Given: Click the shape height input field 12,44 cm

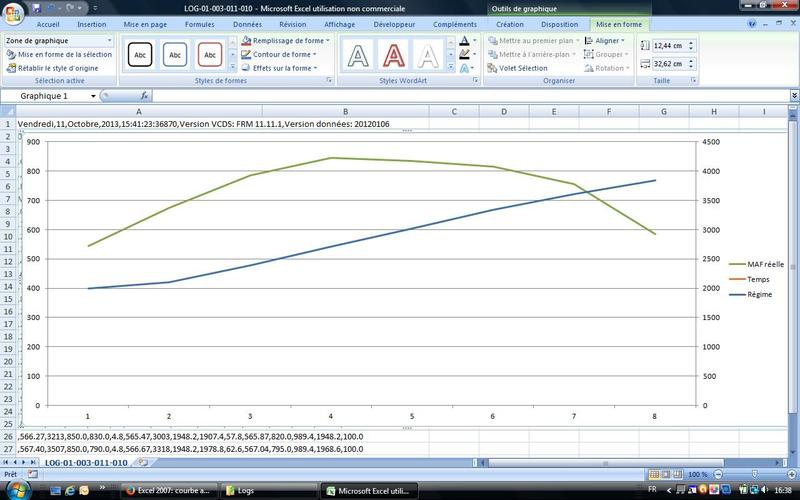Looking at the screenshot, I should coord(669,46).
